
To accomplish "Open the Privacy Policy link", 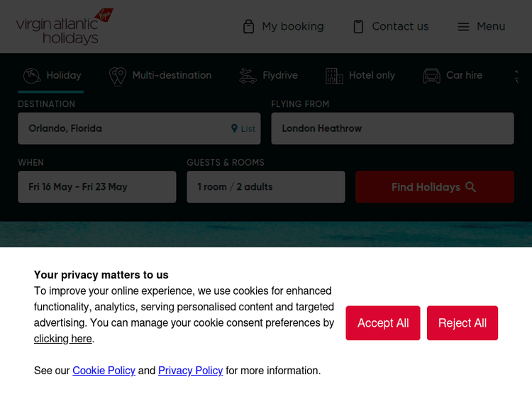I will tap(190, 371).
